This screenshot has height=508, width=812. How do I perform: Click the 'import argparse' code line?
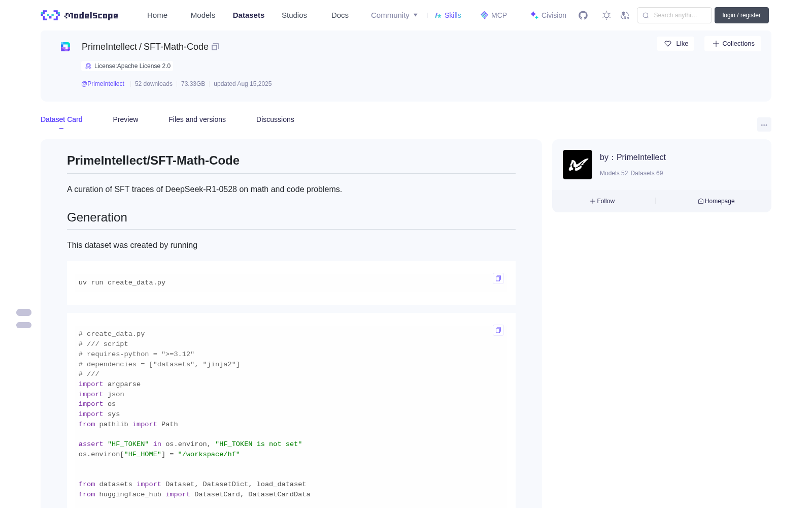(x=110, y=384)
